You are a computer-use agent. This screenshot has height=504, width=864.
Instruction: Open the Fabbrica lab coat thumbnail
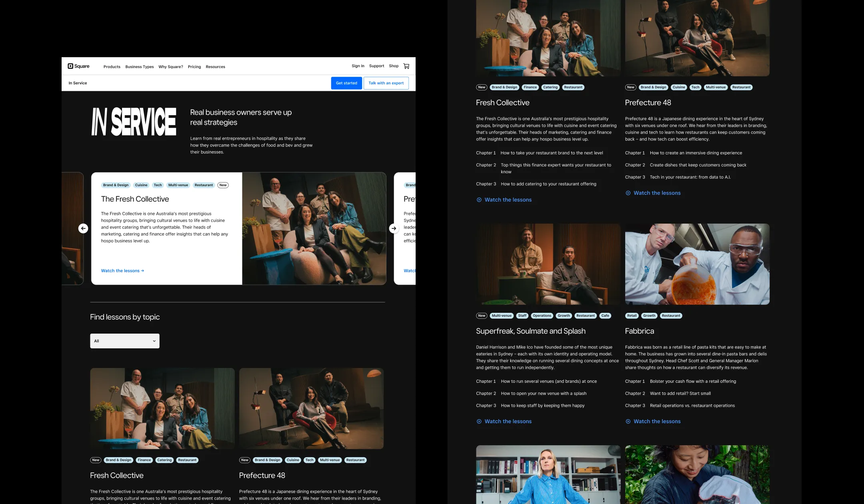pyautogui.click(x=697, y=264)
